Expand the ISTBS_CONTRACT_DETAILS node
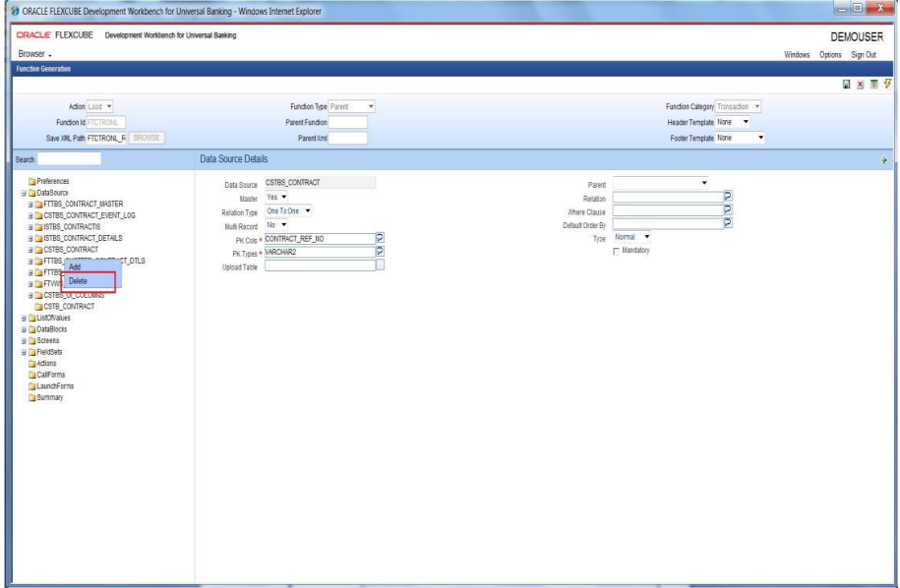The image size is (900, 588). click(x=31, y=239)
